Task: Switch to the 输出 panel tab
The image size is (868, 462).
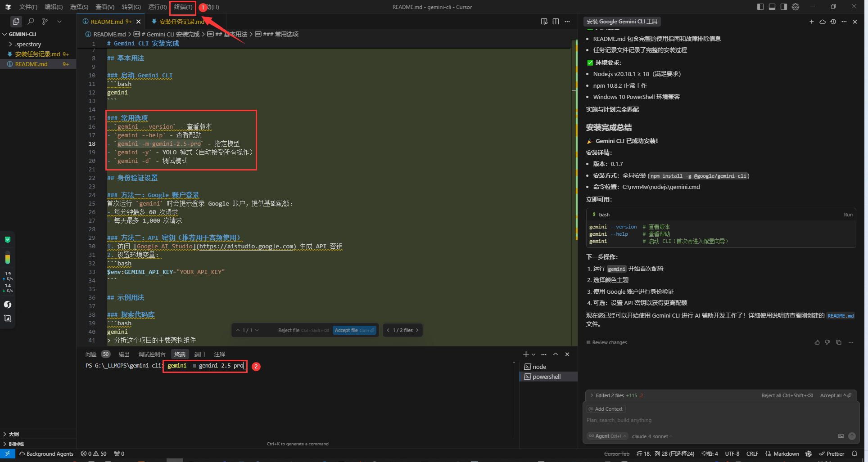Action: (124, 354)
